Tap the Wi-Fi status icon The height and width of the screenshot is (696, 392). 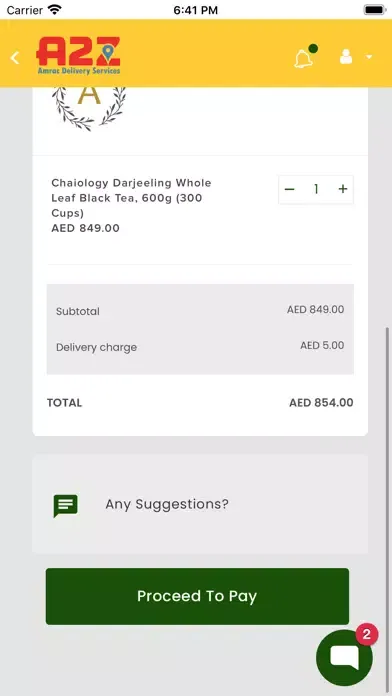point(55,10)
